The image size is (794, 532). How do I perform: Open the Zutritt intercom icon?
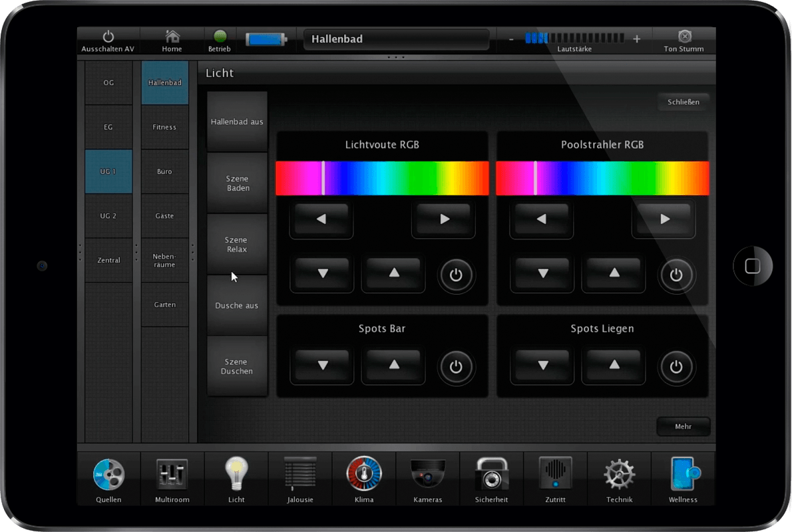[555, 475]
